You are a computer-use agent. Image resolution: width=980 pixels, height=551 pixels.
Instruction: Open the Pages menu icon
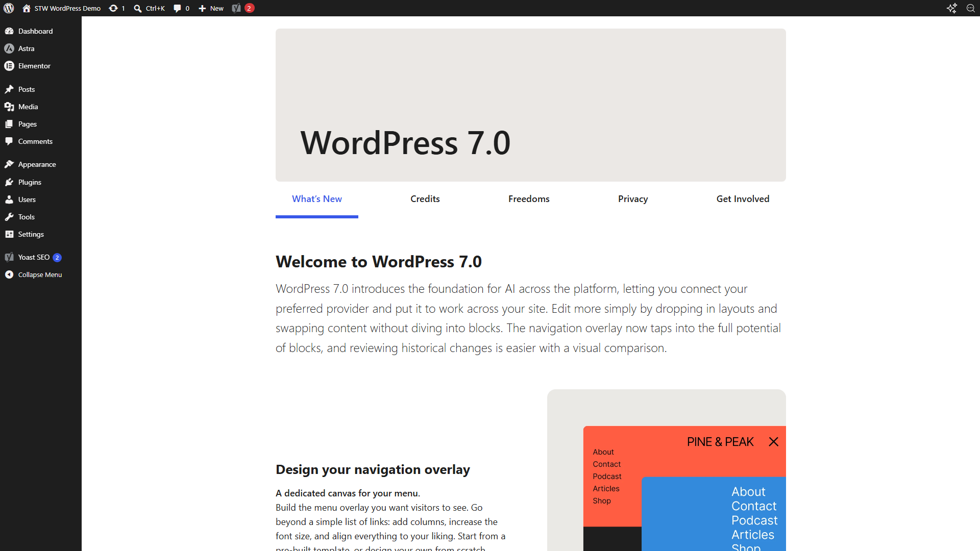(9, 124)
